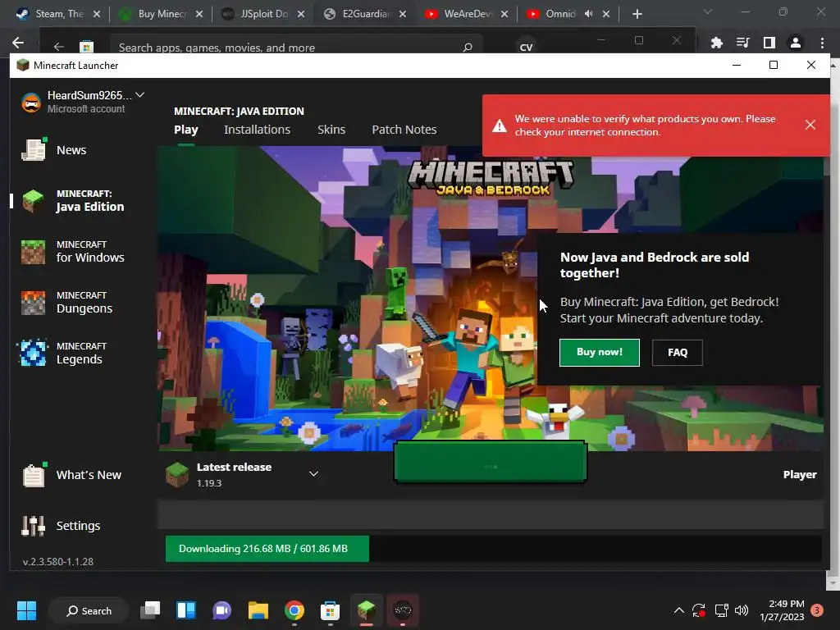This screenshot has width=840, height=630.
Task: Click the warning triangle icon in error banner
Action: click(x=500, y=126)
